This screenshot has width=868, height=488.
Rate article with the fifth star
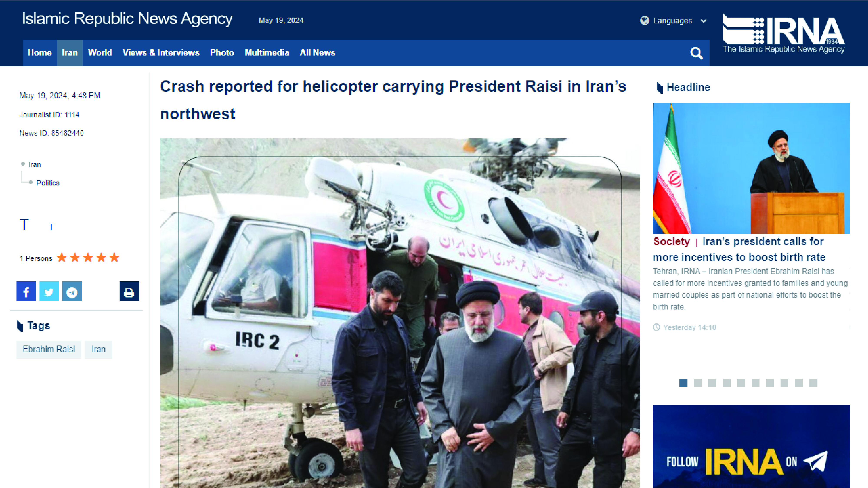click(x=115, y=258)
